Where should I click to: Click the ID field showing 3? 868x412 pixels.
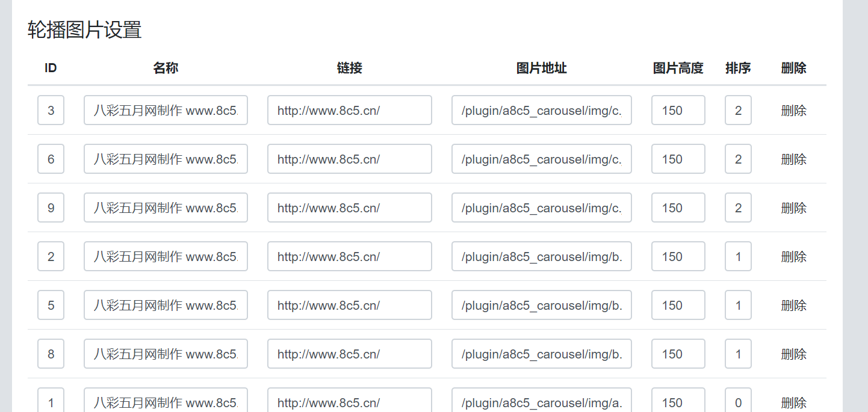[x=51, y=110]
